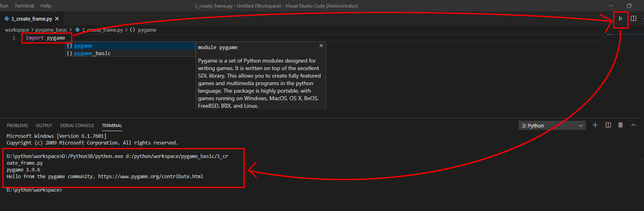Image resolution: width=644 pixels, height=211 pixels.
Task: Click the workspace breadcrumb
Action: pyautogui.click(x=17, y=30)
